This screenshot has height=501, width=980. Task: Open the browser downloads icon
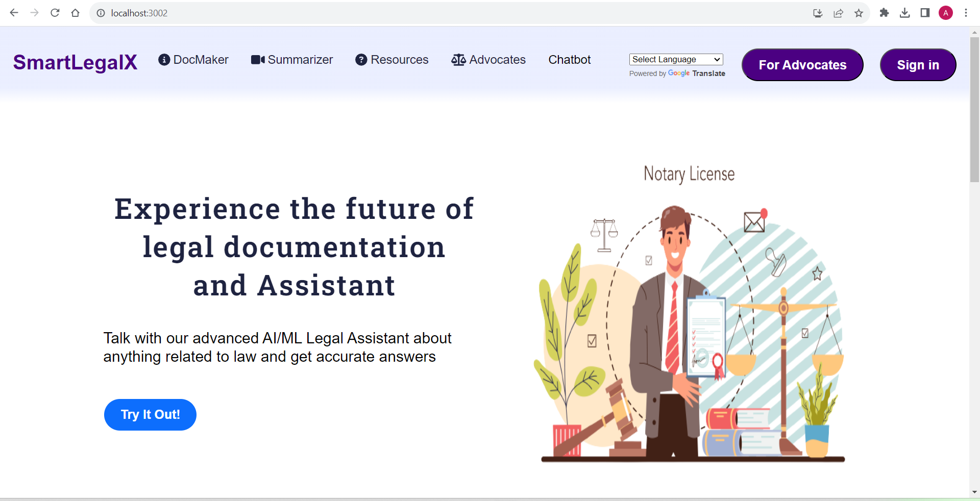pyautogui.click(x=904, y=13)
